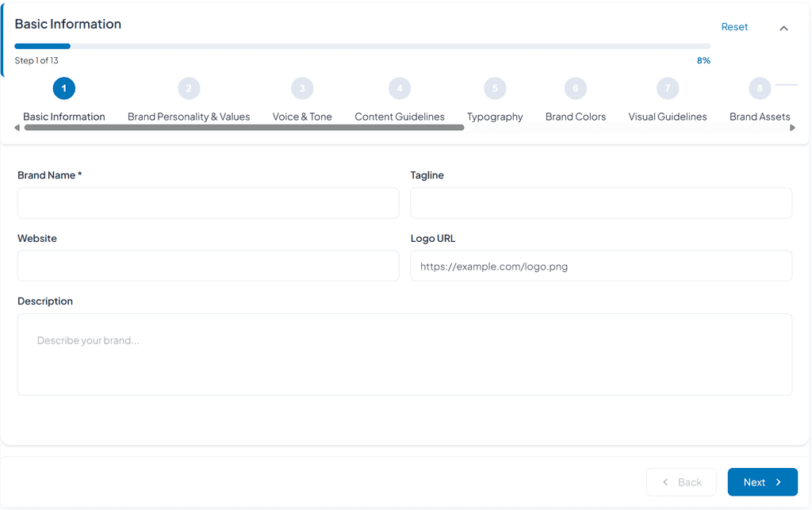Open the Basic Information step label
812x510 pixels.
(x=64, y=117)
